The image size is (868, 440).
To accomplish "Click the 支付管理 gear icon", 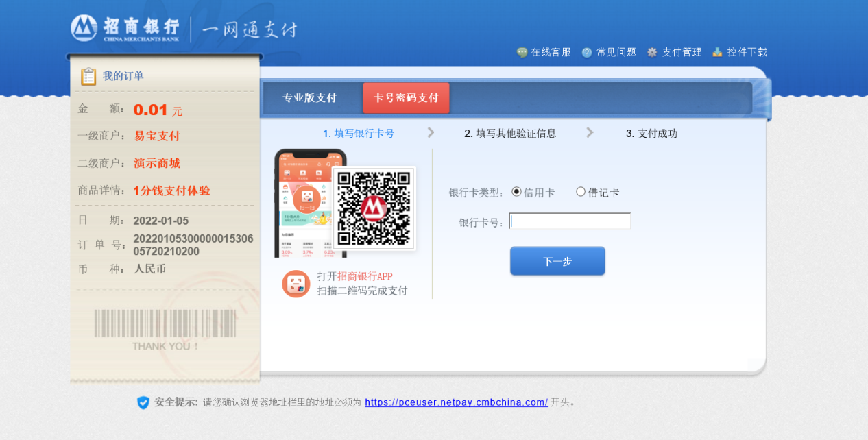I will [x=651, y=51].
